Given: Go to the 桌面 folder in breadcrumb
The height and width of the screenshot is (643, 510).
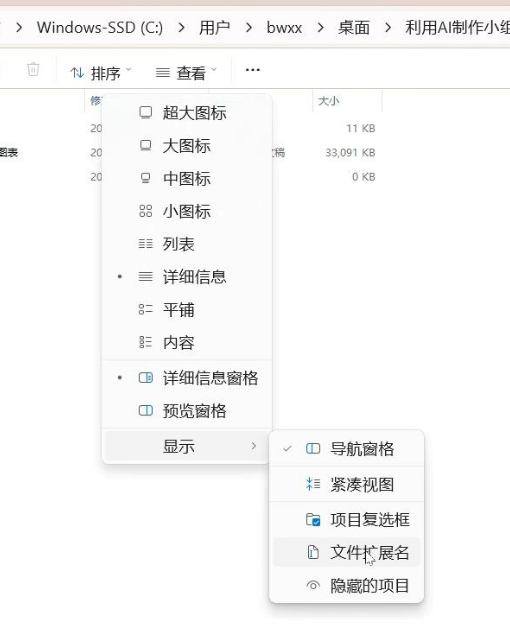Looking at the screenshot, I should pos(354,27).
